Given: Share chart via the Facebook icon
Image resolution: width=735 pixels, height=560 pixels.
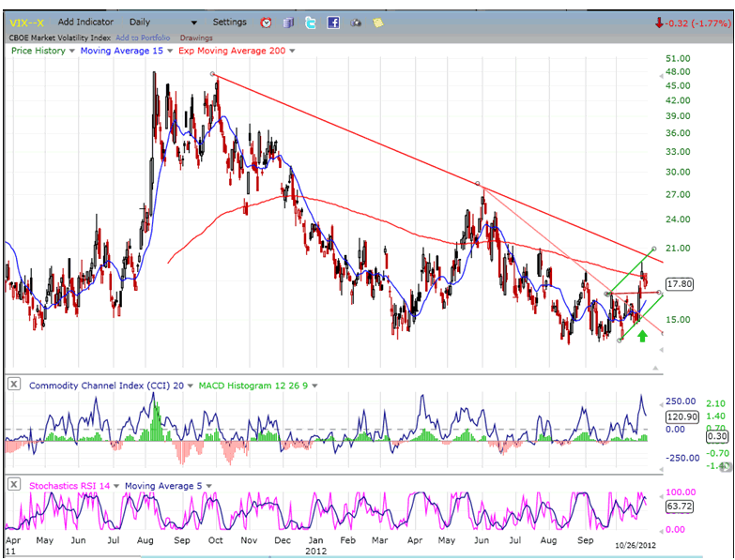Looking at the screenshot, I should pos(333,23).
